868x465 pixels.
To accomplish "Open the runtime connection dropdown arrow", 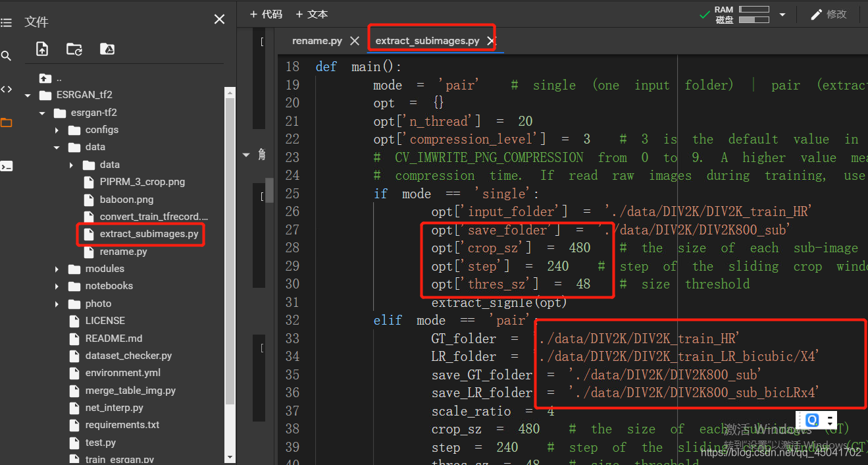I will (x=782, y=14).
